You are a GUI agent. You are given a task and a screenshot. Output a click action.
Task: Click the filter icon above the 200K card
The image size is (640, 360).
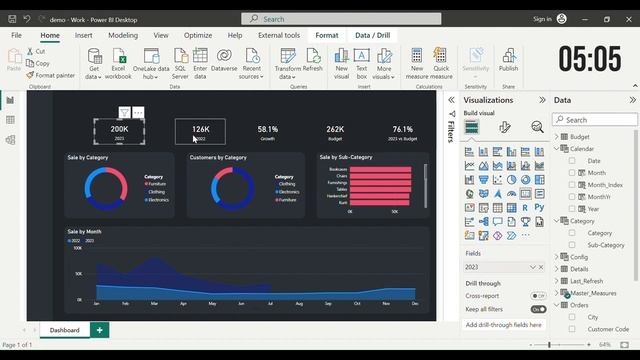coord(124,112)
